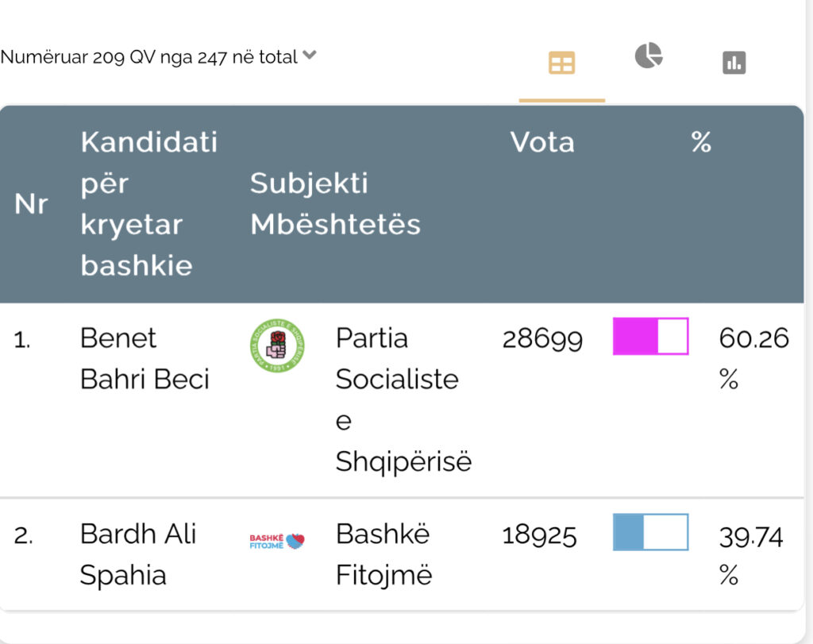Click 'Kandidati për kryetar bashkie' header
This screenshot has height=644, width=813.
tap(148, 204)
